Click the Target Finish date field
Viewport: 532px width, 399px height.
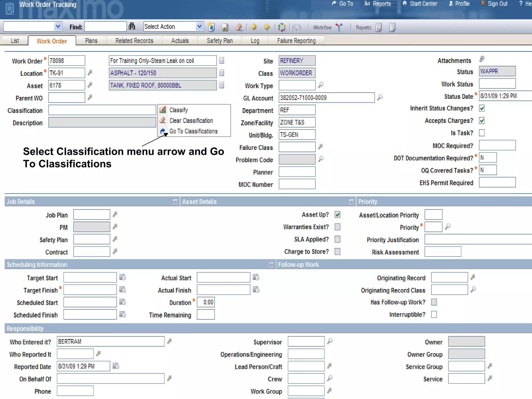click(x=90, y=290)
